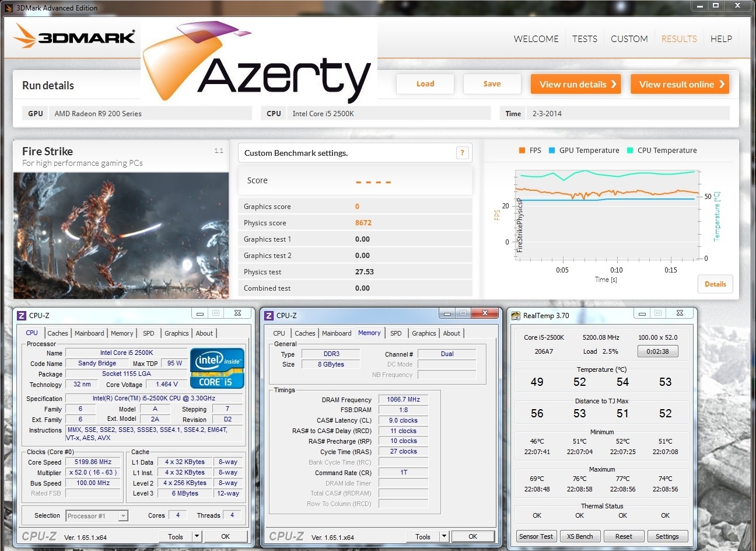This screenshot has height=551, width=756.
Task: Open the RESULTS menu
Action: [679, 39]
